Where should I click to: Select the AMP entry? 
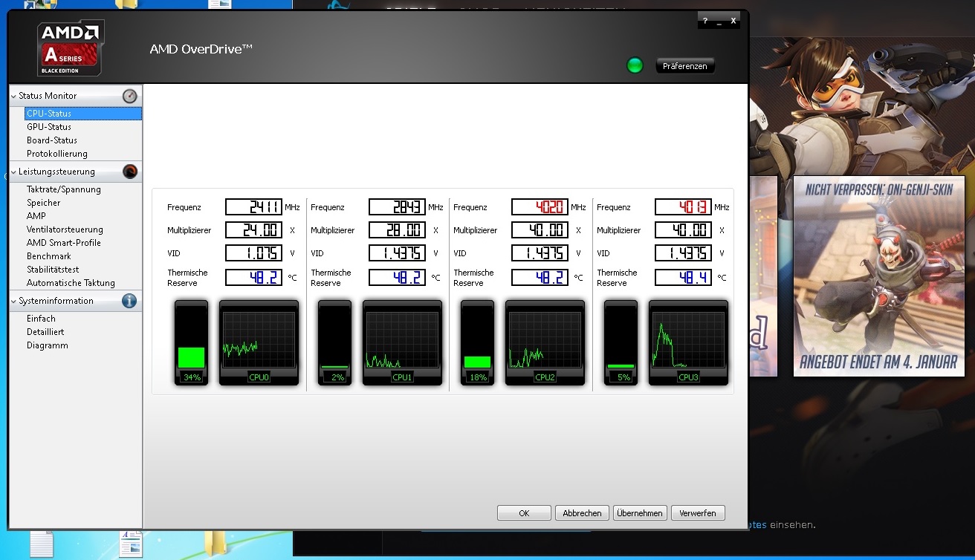coord(36,216)
